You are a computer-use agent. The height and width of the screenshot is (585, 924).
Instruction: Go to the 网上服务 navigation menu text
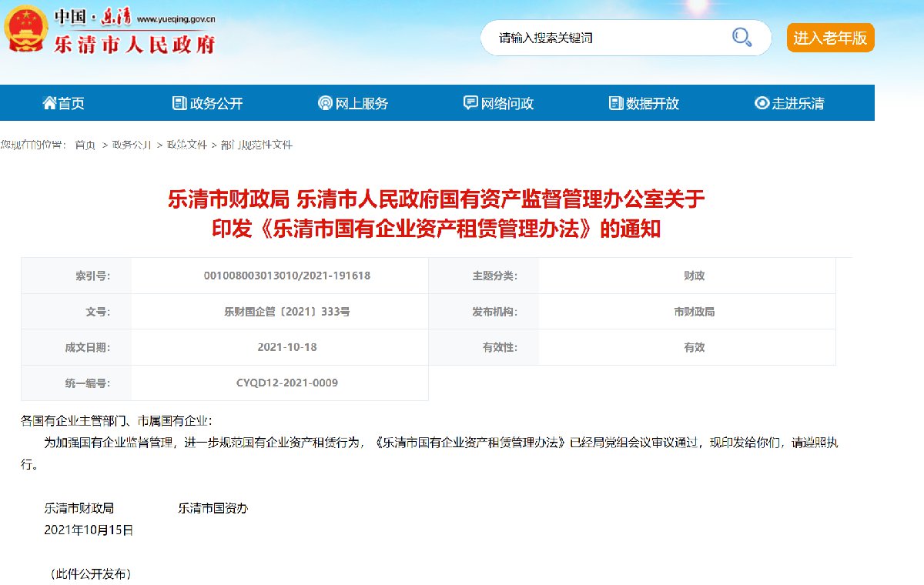click(362, 103)
